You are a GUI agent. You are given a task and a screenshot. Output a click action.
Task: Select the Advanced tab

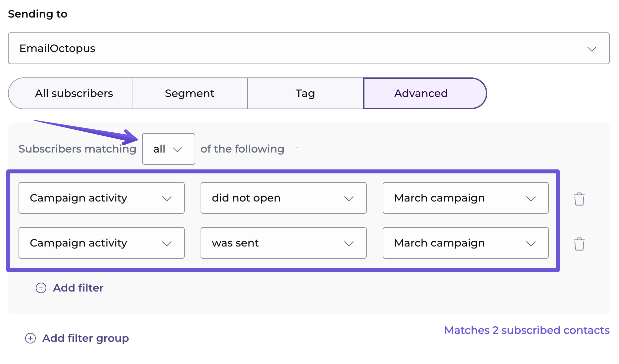(421, 93)
